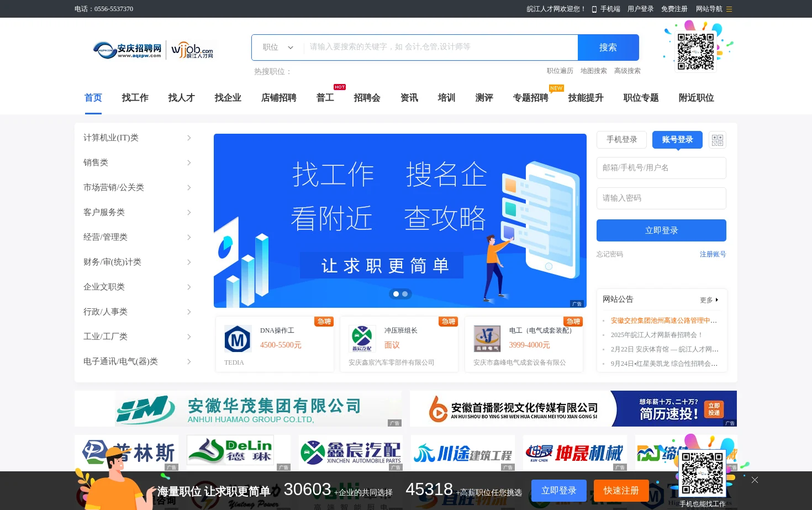Screen dimensions: 812x510
Task: Click the bottom bar QR code
Action: coord(702,474)
